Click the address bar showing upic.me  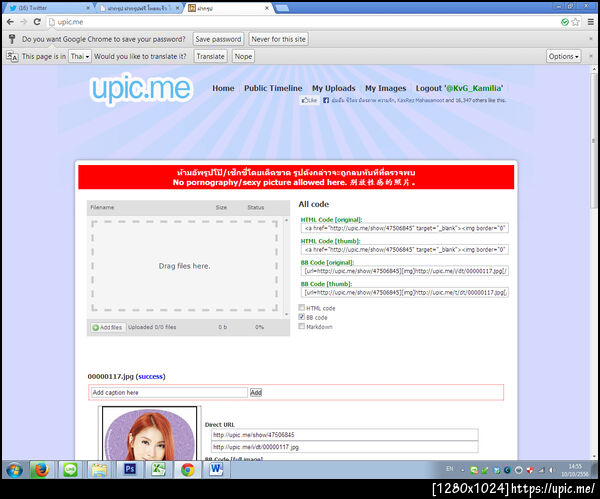[x=302, y=22]
